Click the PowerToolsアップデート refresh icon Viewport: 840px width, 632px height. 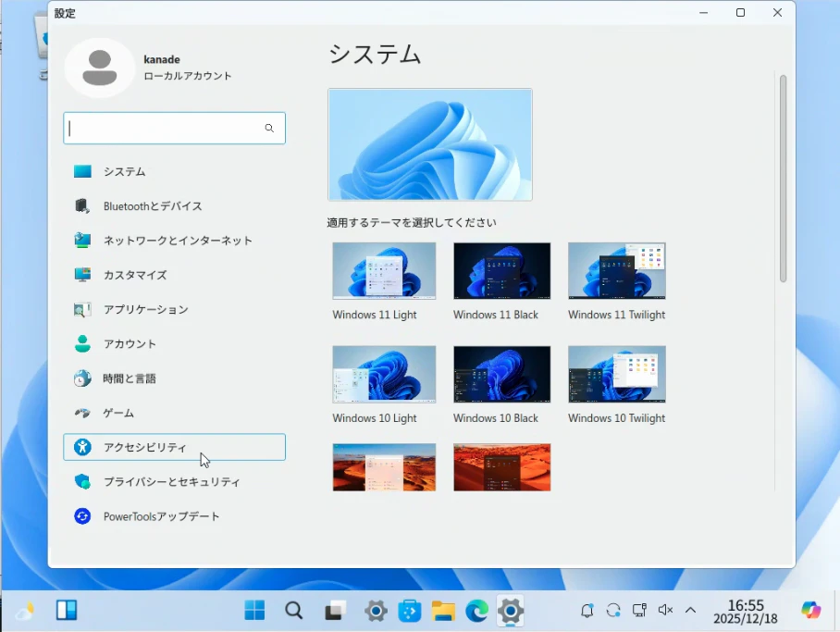coord(82,516)
